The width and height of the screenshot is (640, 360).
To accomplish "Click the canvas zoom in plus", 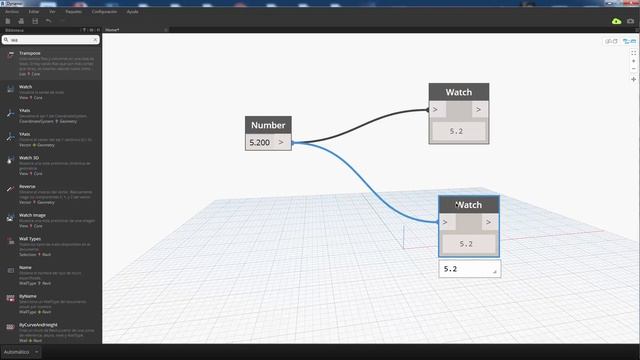I will click(x=633, y=61).
